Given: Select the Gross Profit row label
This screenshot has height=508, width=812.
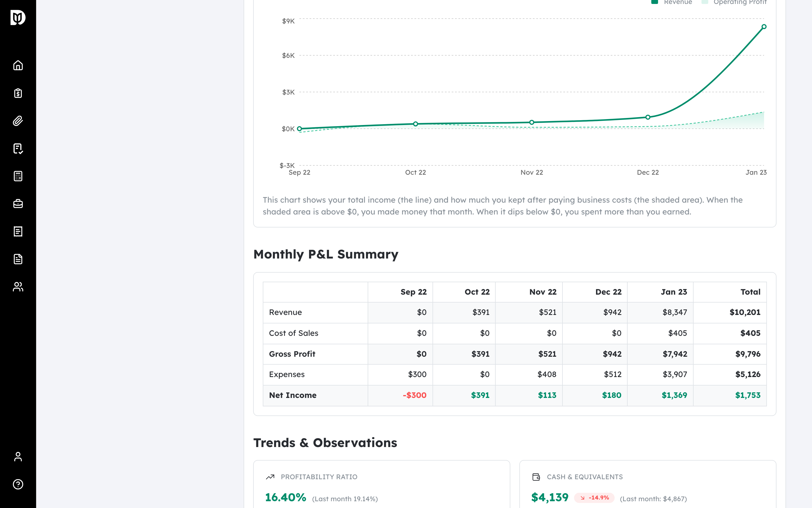Looking at the screenshot, I should coord(292,354).
